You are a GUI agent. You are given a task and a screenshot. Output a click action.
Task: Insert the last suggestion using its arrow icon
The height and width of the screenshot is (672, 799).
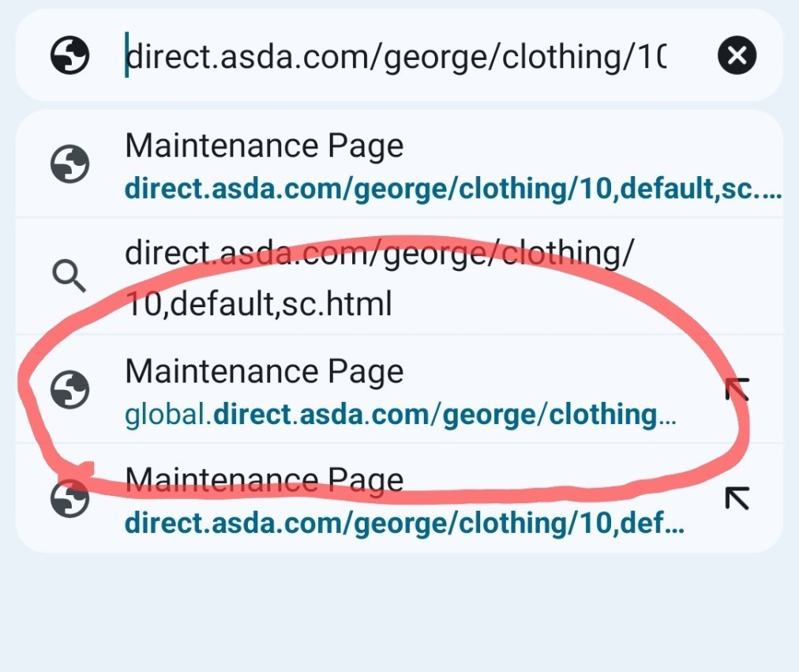coord(737,497)
